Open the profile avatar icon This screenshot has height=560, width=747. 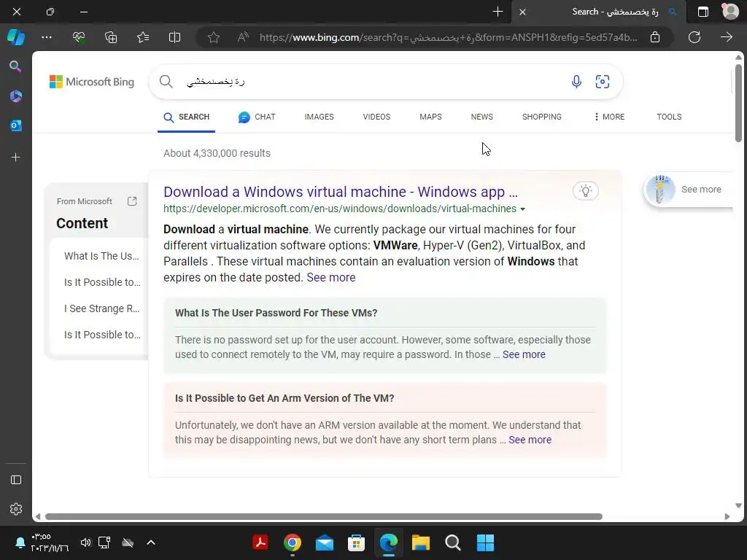pos(730,12)
